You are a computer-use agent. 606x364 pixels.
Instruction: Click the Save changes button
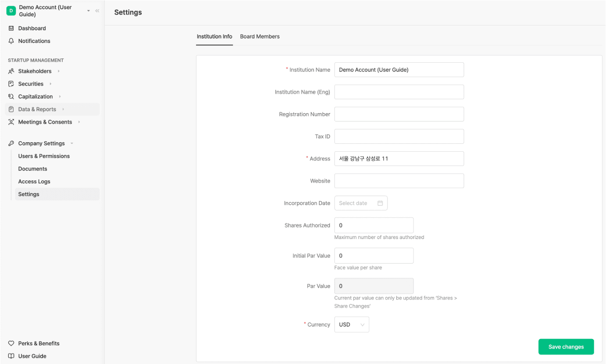566,346
